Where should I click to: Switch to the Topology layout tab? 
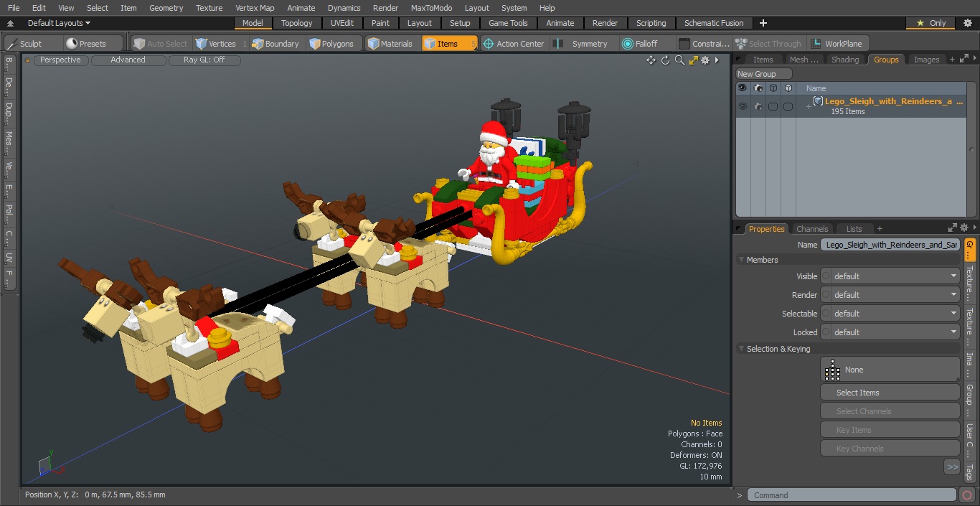click(297, 23)
